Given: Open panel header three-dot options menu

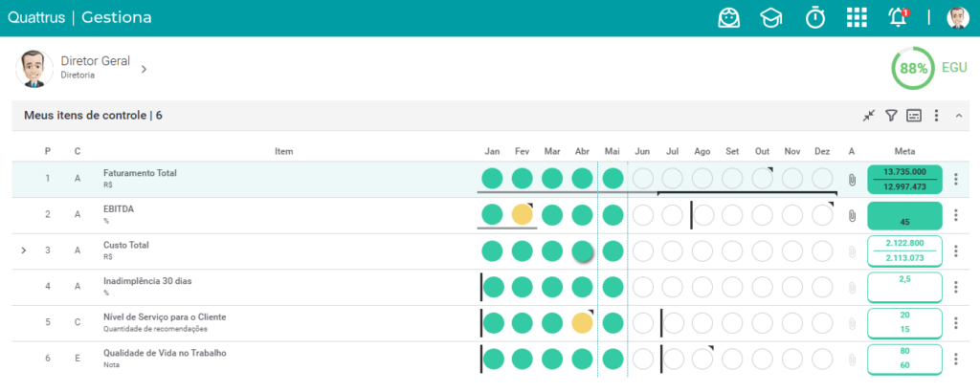Looking at the screenshot, I should 936,116.
